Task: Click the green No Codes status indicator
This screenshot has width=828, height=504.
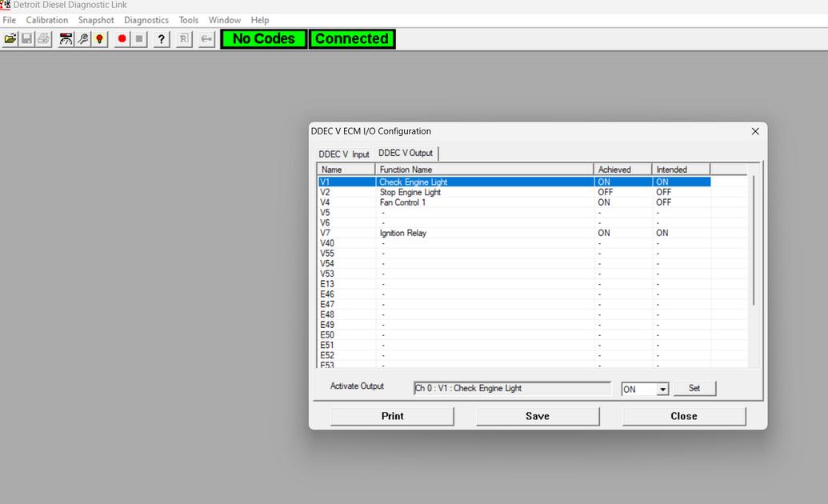Action: click(x=264, y=39)
